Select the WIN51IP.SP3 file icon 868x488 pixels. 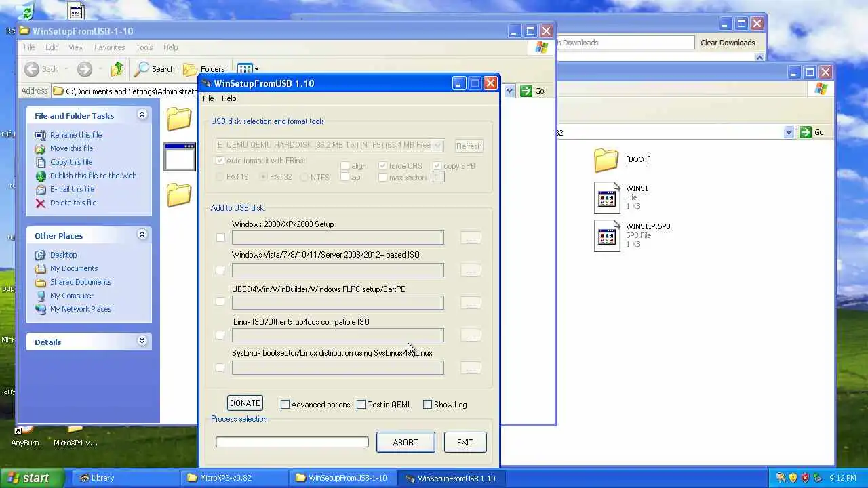click(607, 236)
